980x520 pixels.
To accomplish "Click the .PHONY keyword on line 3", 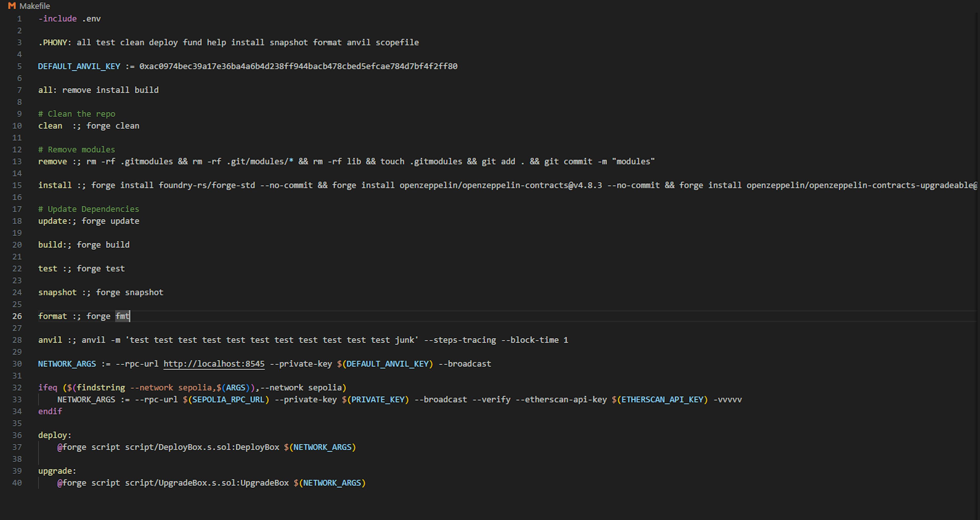I will 54,43.
